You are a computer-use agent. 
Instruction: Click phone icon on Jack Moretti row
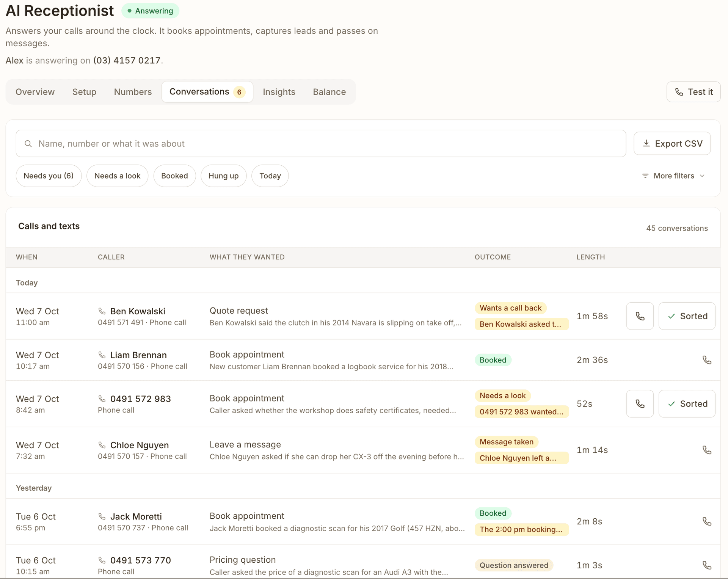point(707,521)
